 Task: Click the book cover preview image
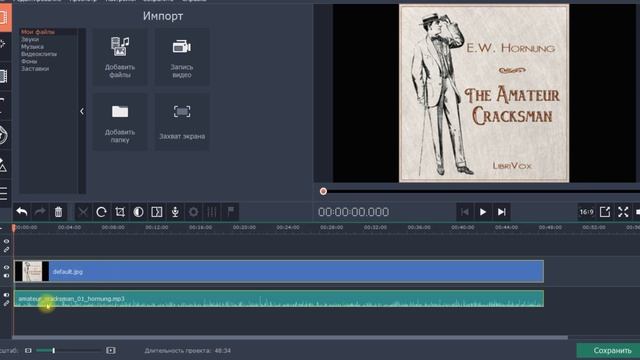(484, 93)
